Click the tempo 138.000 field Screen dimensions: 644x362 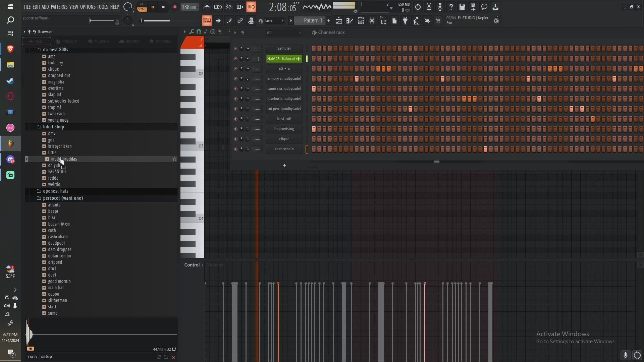[190, 7]
